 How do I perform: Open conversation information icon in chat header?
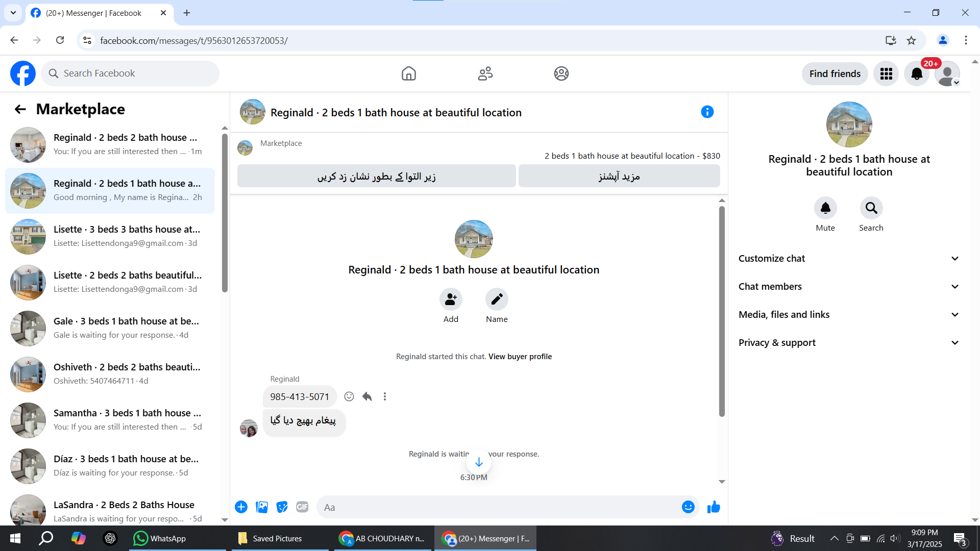707,112
